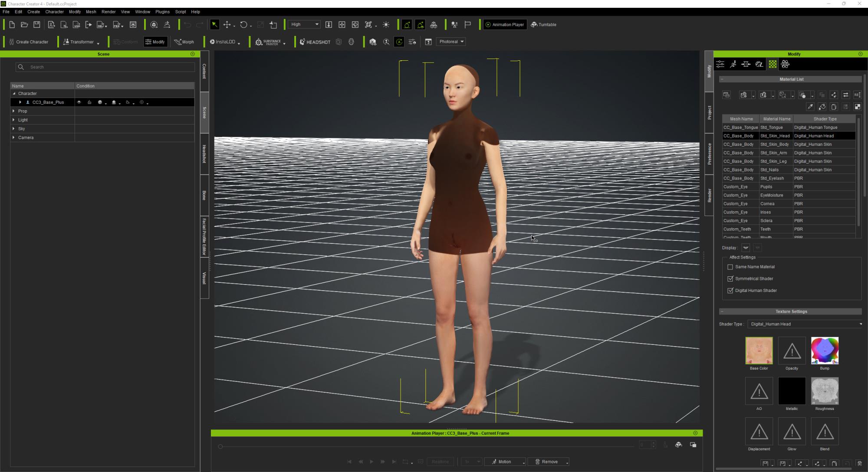Select the arrow selection tool
The image size is (868, 472).
(214, 25)
